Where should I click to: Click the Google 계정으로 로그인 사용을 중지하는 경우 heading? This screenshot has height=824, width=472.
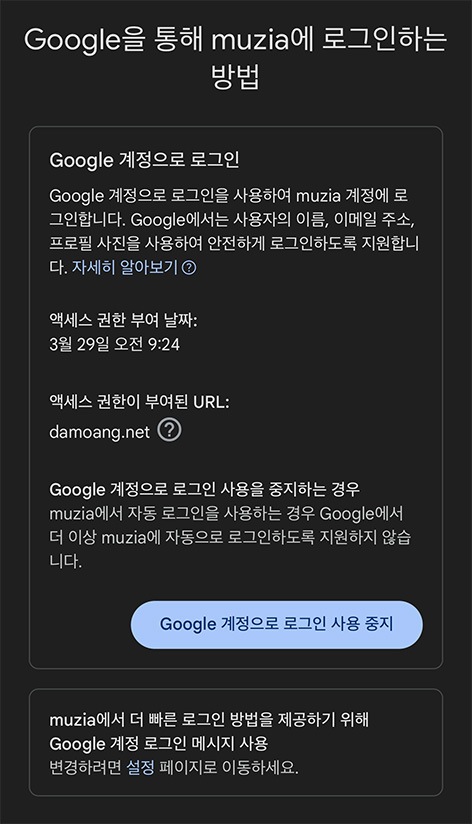tap(204, 489)
